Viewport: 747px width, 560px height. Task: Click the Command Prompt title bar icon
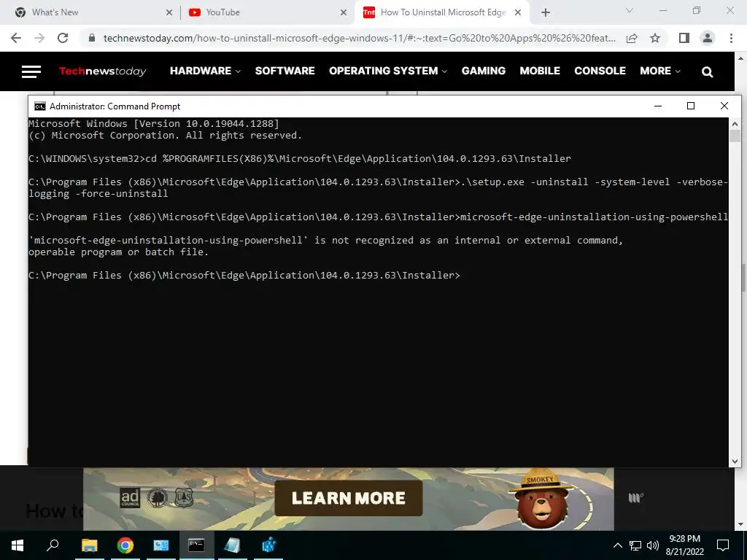[x=40, y=106]
